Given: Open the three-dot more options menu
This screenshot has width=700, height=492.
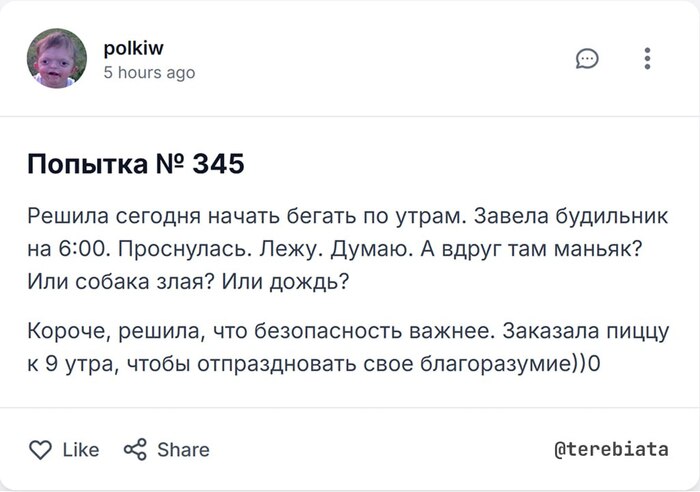Looking at the screenshot, I should point(648,59).
